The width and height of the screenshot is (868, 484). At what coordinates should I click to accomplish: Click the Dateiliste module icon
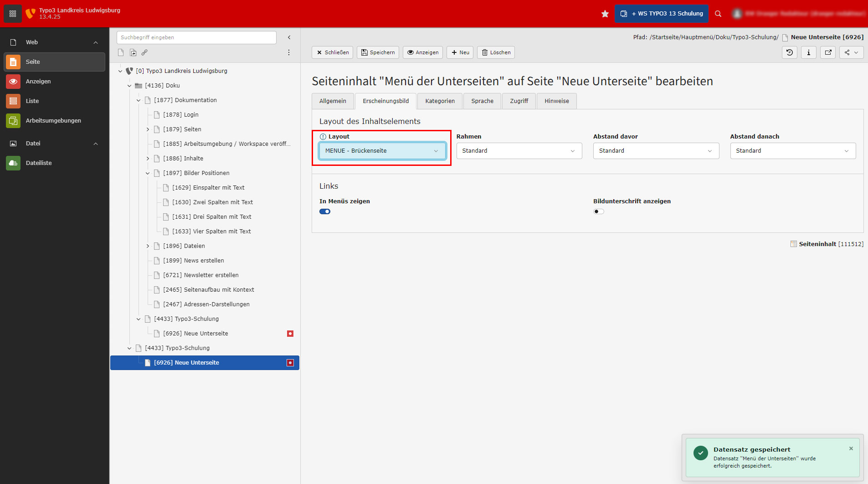point(13,163)
